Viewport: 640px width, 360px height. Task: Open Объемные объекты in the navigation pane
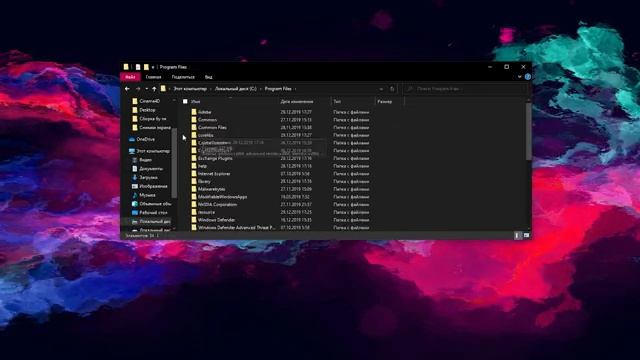click(x=155, y=204)
